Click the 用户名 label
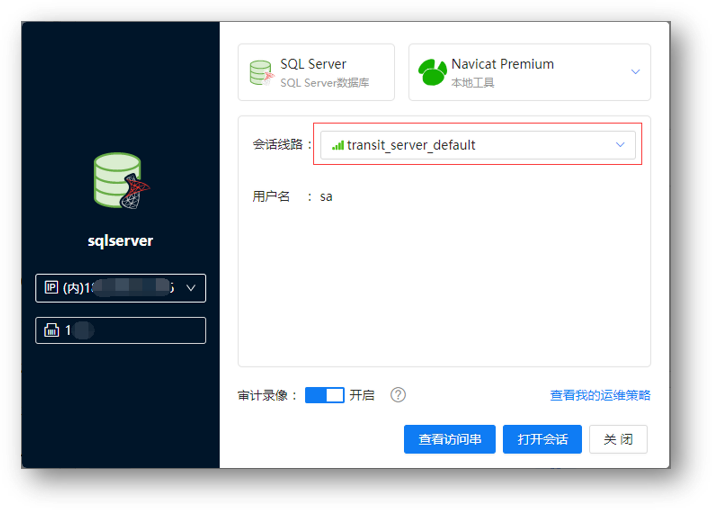The width and height of the screenshot is (712, 510). click(x=271, y=197)
